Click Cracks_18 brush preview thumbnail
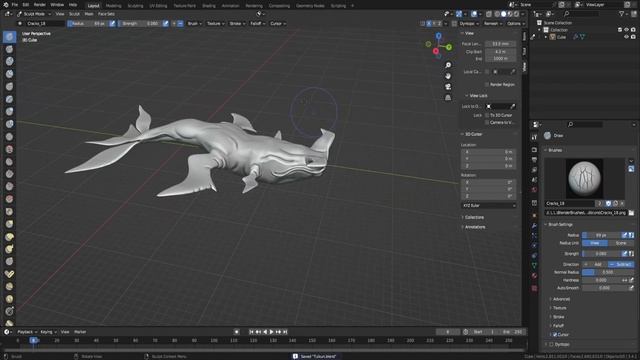This screenshot has width=640, height=360. click(584, 178)
